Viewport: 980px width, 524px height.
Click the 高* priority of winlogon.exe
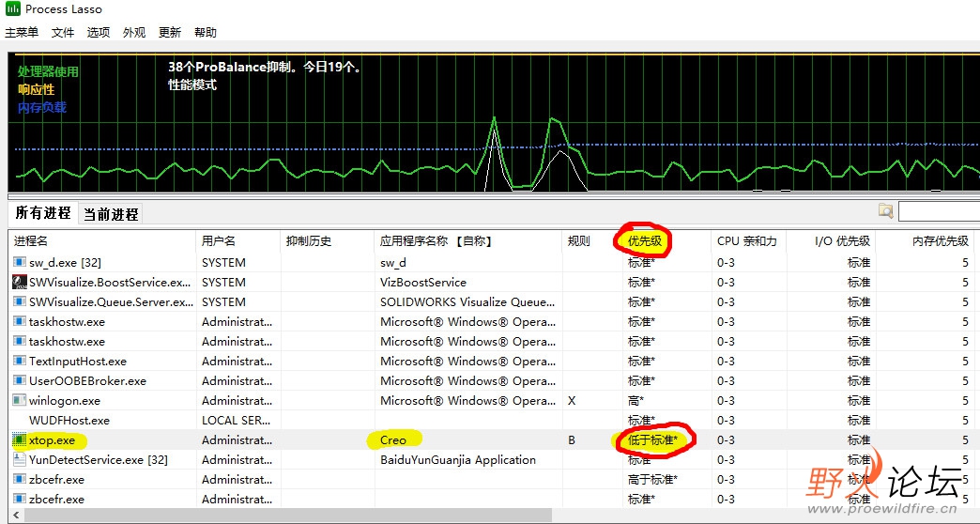tap(635, 401)
